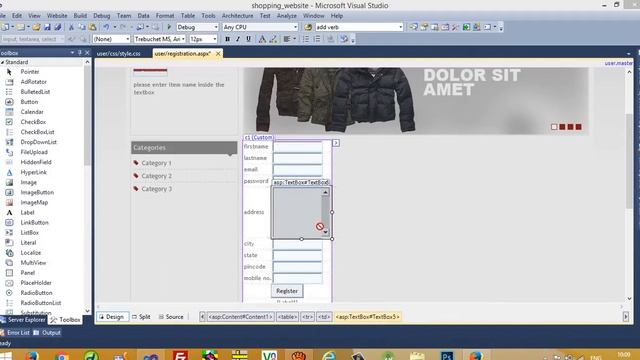640x360 pixels.
Task: Click the smart tag arrow on table
Action: (336, 143)
